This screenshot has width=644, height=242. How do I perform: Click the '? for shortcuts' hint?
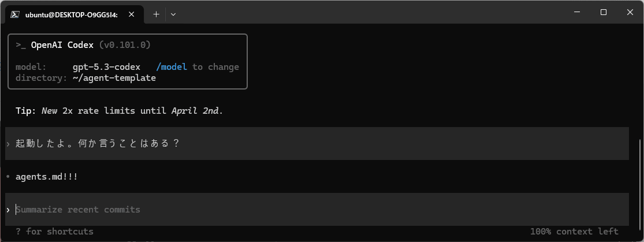tap(54, 232)
